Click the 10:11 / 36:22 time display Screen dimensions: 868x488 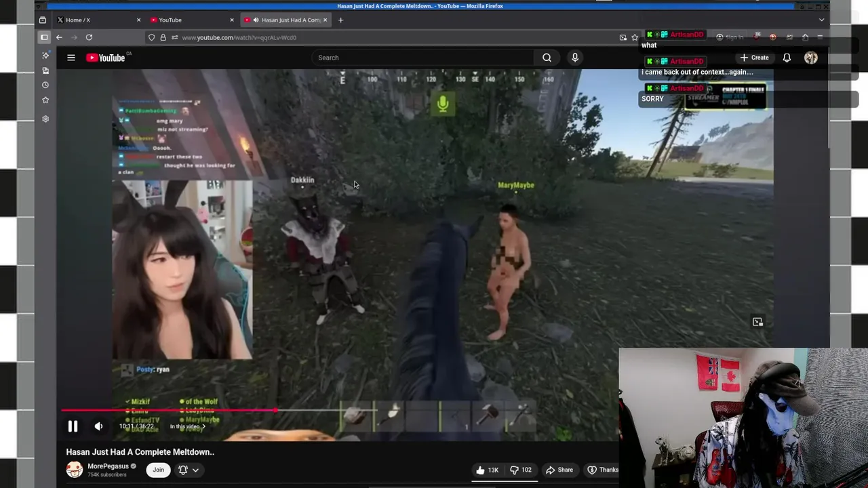pos(136,426)
